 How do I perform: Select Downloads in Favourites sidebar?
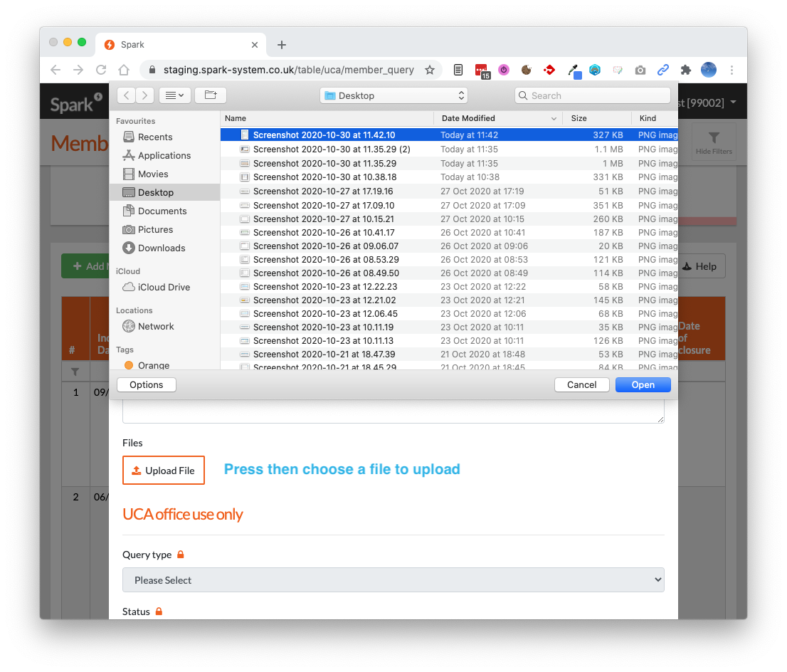[x=161, y=248]
